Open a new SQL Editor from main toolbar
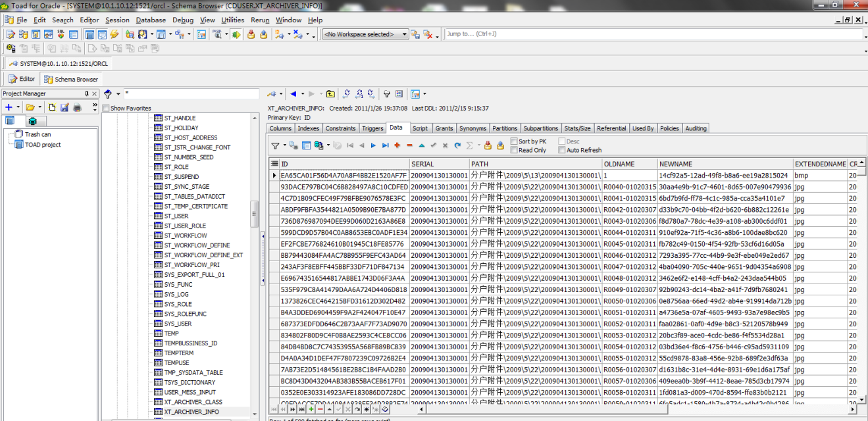Viewport: 868px width, 421px height. click(11, 34)
